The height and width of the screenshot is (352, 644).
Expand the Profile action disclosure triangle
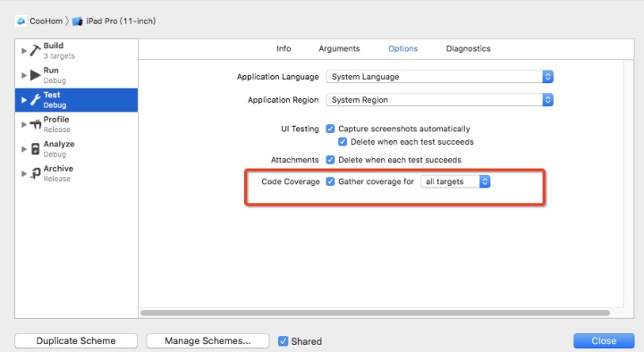tap(24, 125)
